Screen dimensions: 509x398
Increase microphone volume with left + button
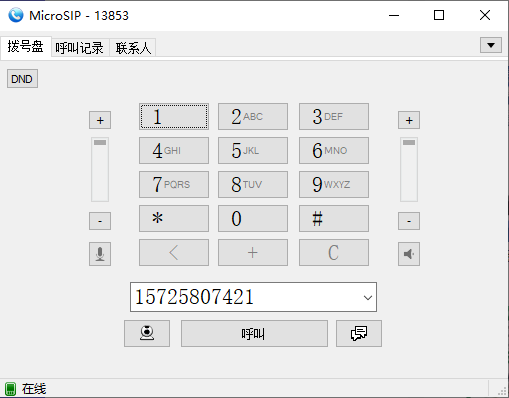[100, 120]
